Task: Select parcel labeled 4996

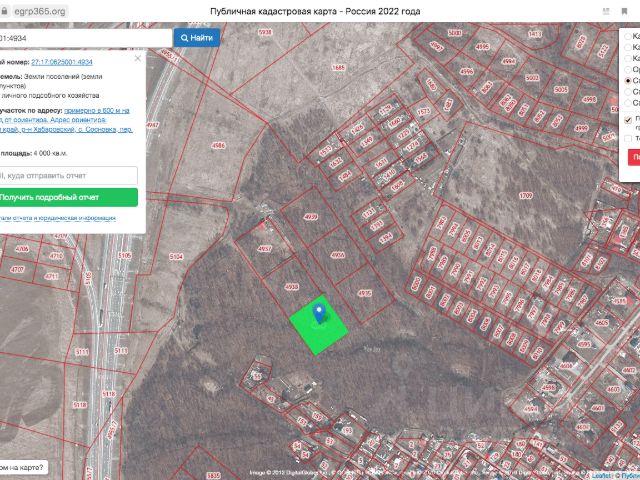Action: click(x=467, y=71)
